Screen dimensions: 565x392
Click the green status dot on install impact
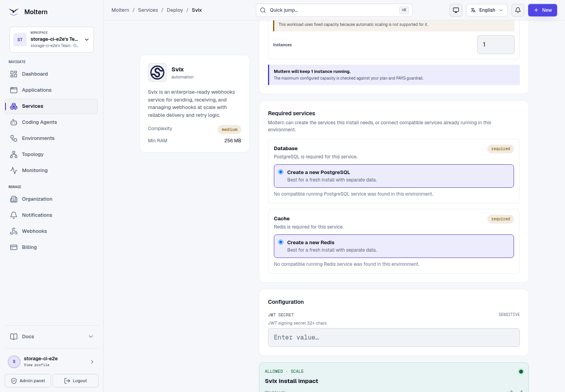pyautogui.click(x=521, y=372)
